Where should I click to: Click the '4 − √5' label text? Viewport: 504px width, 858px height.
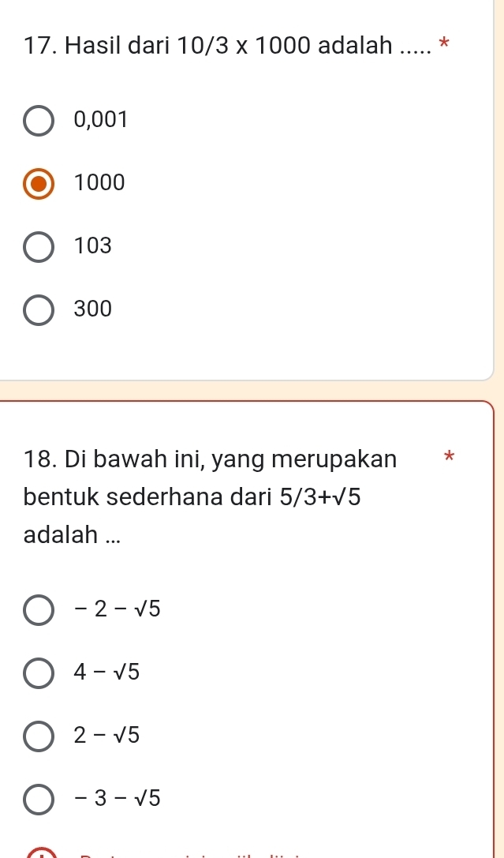point(107,671)
